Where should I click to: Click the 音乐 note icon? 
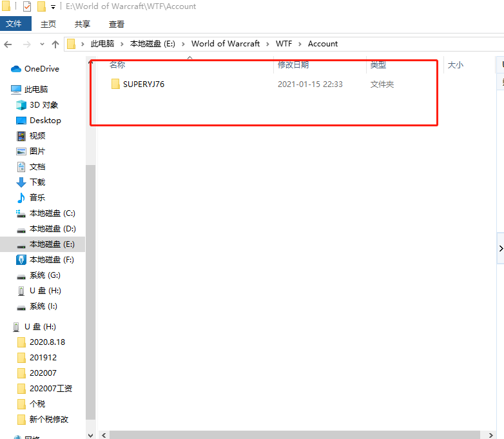pos(21,198)
